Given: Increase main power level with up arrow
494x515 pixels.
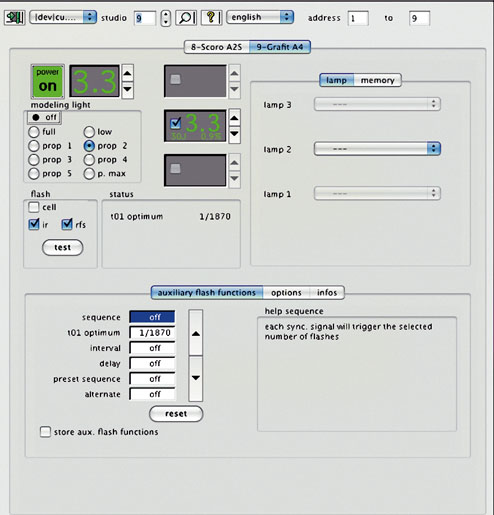Looking at the screenshot, I should [127, 73].
